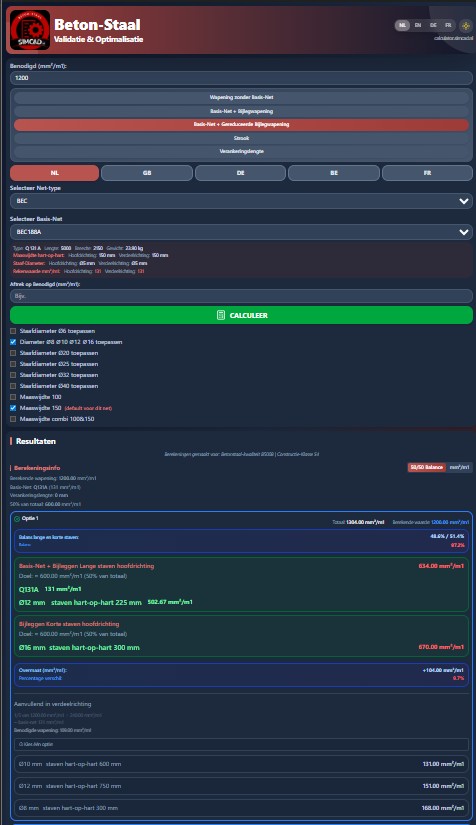Enable Staaldiameter Ø32 toepassen checkbox

[13, 375]
